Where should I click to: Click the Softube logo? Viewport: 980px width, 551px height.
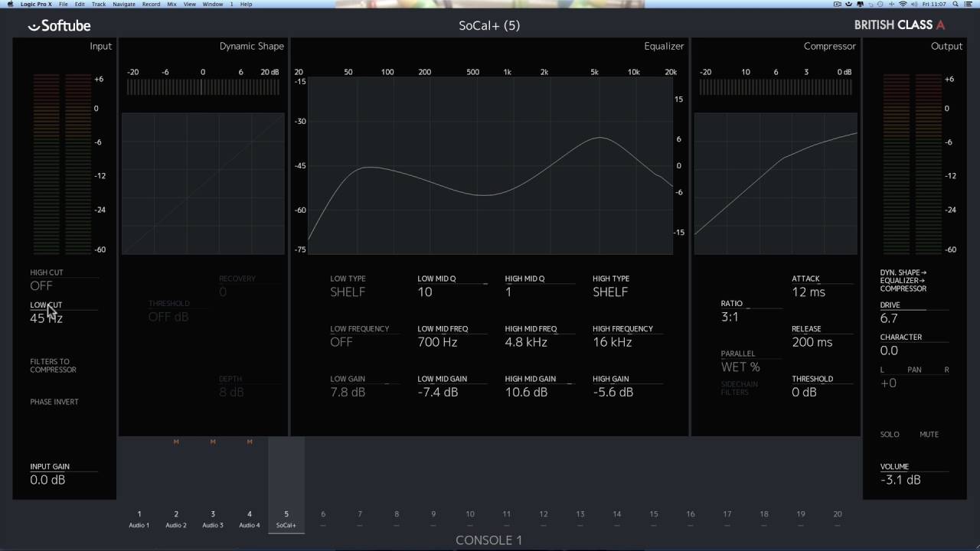[x=59, y=25]
